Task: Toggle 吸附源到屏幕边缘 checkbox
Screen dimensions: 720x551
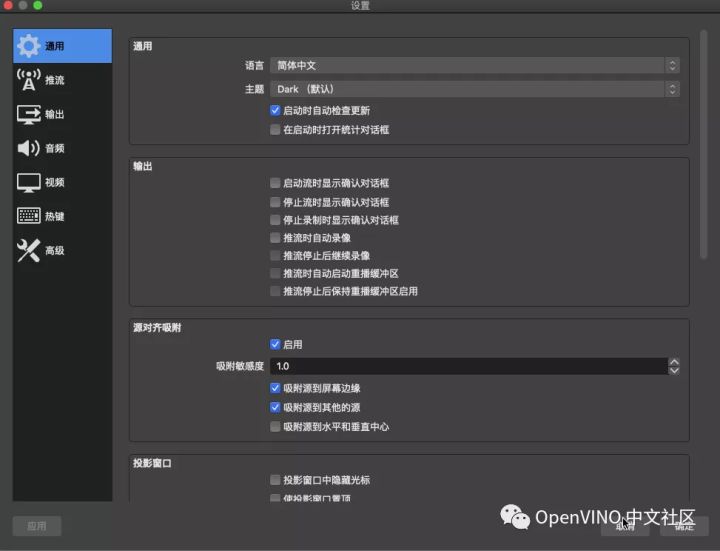Action: (275, 388)
